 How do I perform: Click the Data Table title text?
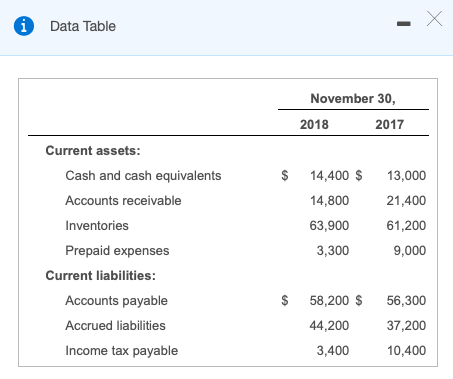coord(83,26)
